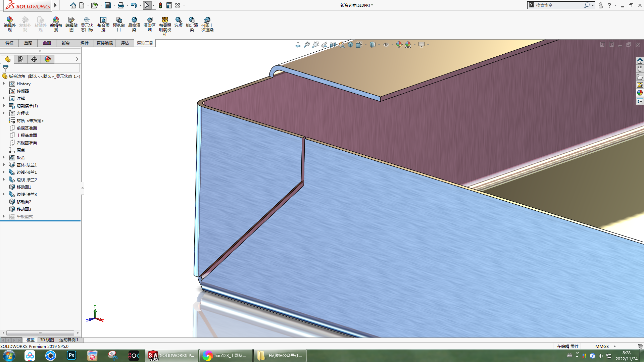This screenshot has height=362, width=644.
Task: Expand the 切割清单(1) cut list node
Action: (4, 106)
